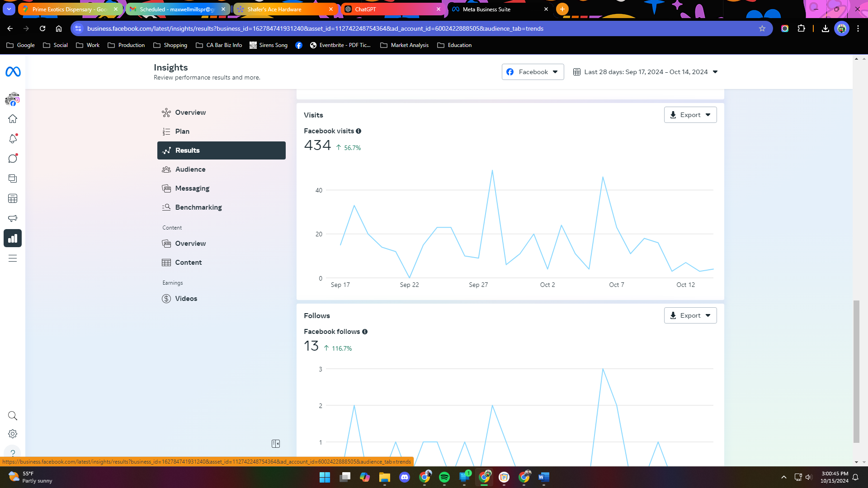Image resolution: width=868 pixels, height=488 pixels.
Task: Select Benchmarking in Insights menu
Action: [x=198, y=207]
